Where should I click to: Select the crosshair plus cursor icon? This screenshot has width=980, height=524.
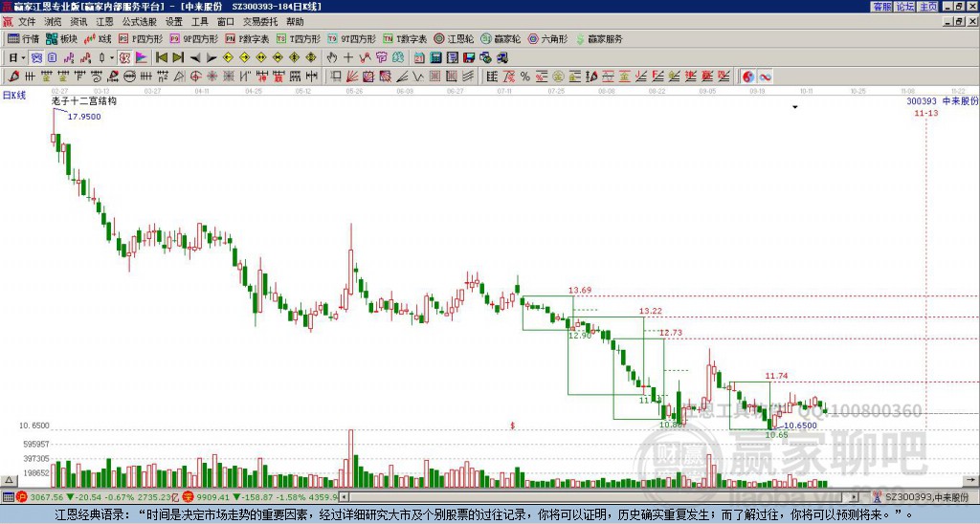[348, 58]
